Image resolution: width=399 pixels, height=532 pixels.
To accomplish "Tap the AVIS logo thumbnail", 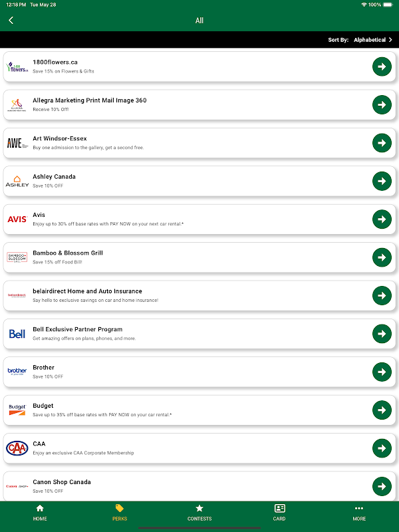I will [x=17, y=219].
